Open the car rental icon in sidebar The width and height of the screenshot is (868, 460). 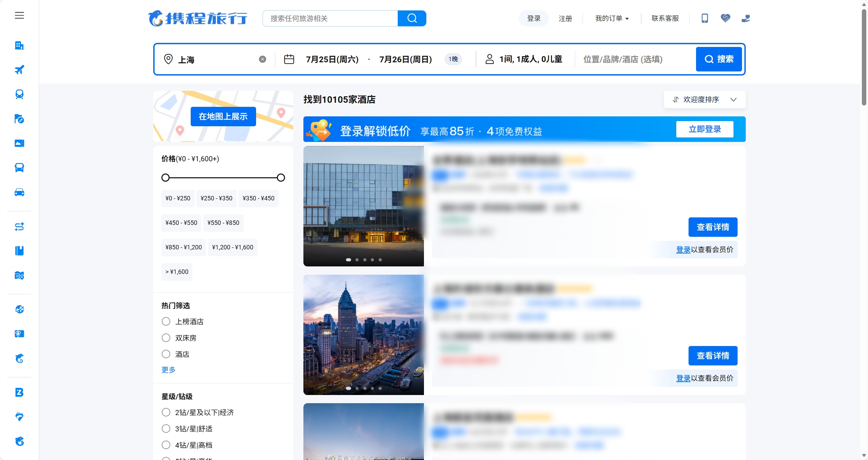[19, 192]
